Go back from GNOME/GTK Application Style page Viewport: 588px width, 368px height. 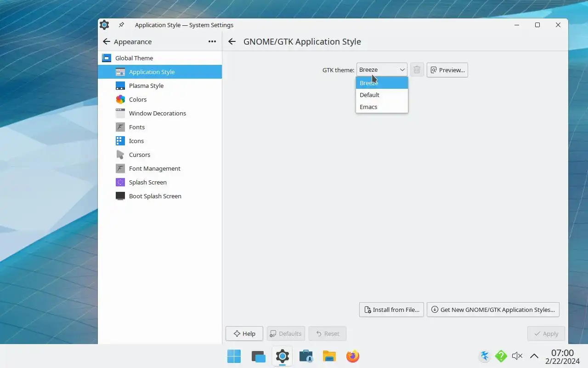[232, 41]
